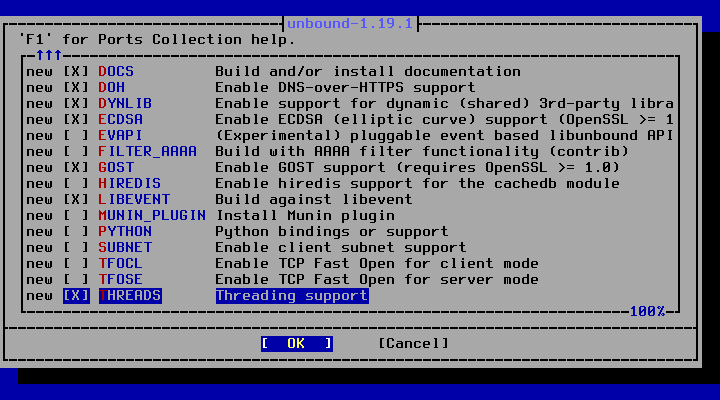Screen dimensions: 720x400
Task: Click the Cancel button
Action: [413, 344]
